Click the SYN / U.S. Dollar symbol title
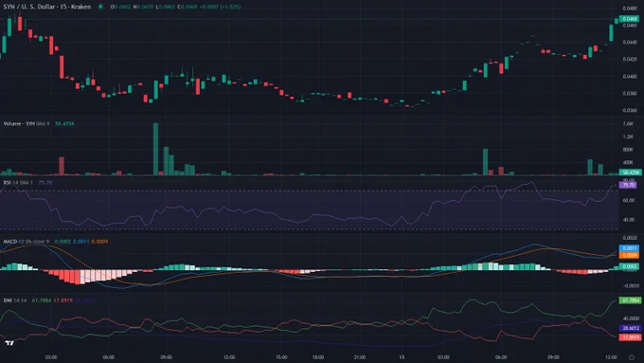644x363 pixels. tap(47, 7)
